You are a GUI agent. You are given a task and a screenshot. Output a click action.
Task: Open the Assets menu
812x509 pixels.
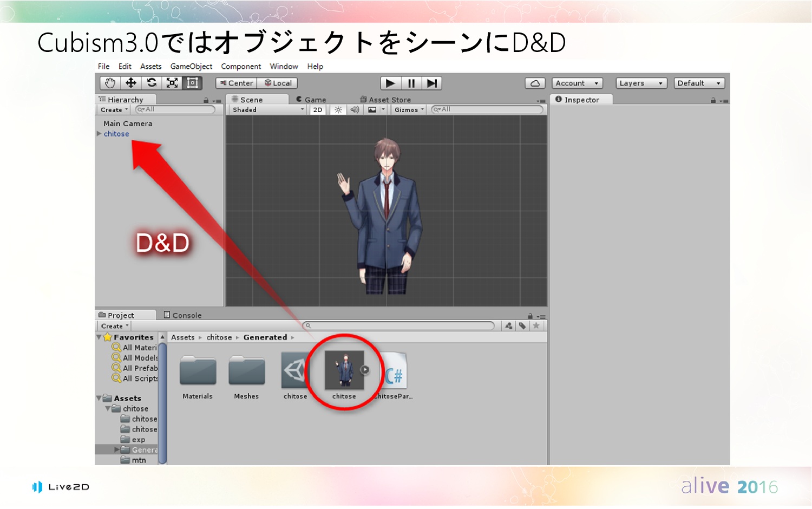[x=150, y=67]
